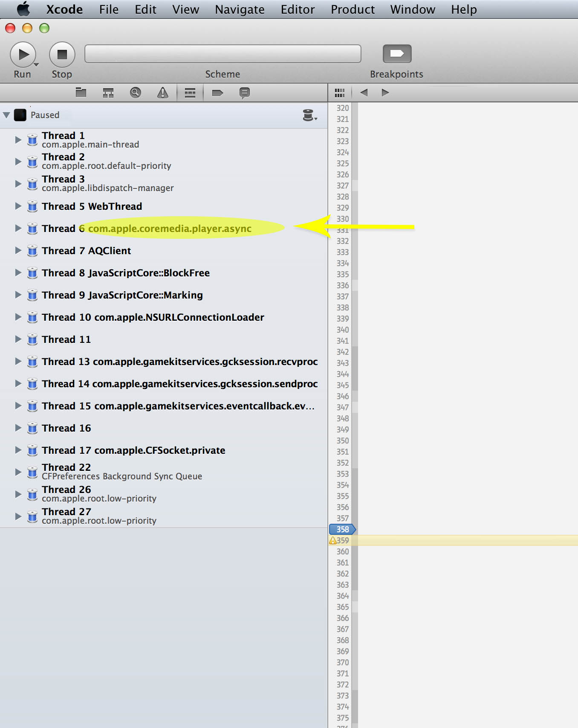578x728 pixels.
Task: Select Thread 14 gcksession.sendproc row
Action: coord(164,383)
